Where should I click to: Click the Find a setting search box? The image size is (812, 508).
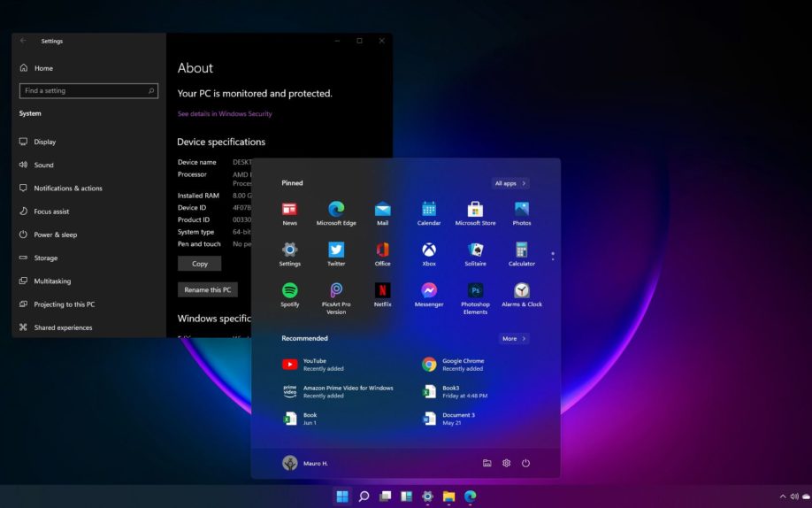88,90
